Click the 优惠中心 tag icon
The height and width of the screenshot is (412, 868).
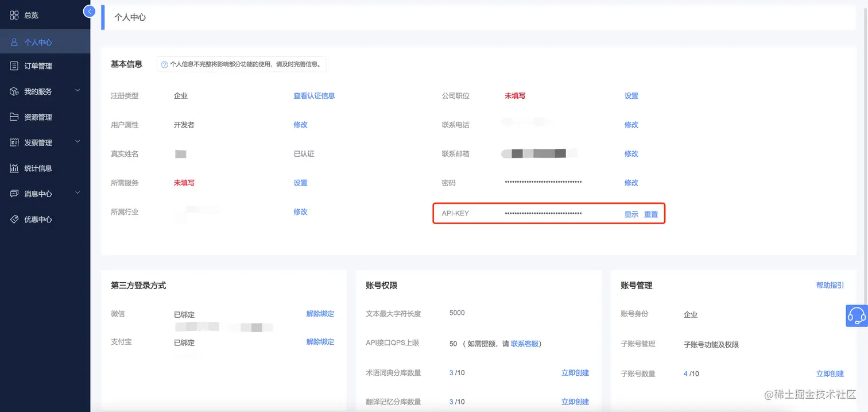(x=14, y=220)
